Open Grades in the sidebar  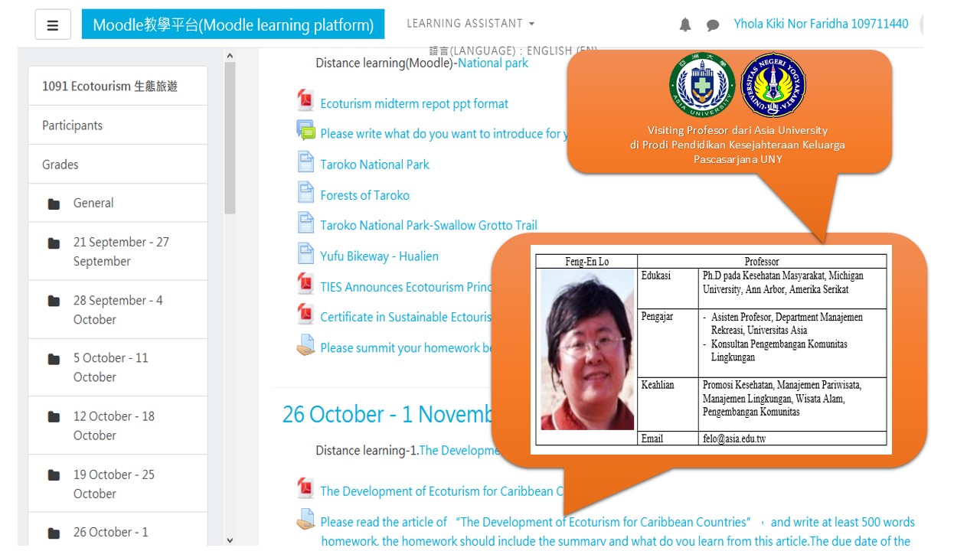(x=118, y=165)
